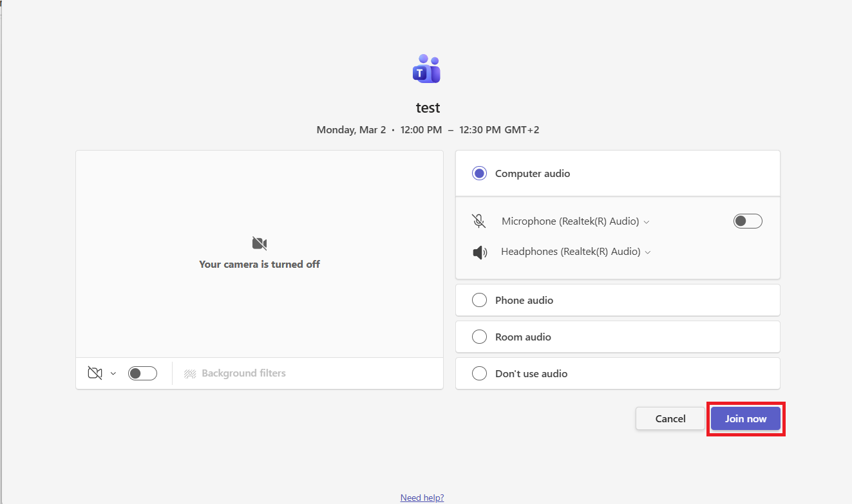The image size is (852, 504).
Task: Click the camera-off icon below the preview
Action: coord(95,373)
